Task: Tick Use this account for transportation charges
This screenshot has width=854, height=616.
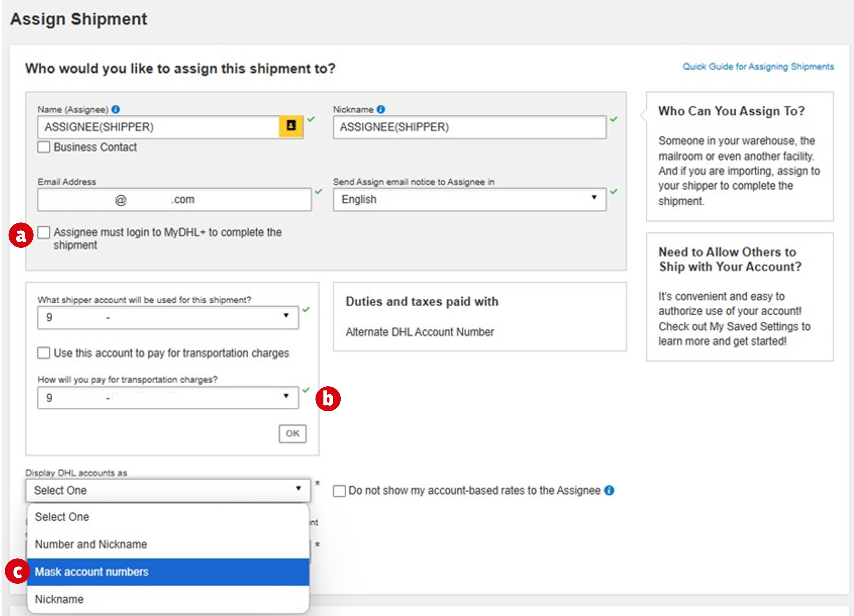Action: point(44,353)
